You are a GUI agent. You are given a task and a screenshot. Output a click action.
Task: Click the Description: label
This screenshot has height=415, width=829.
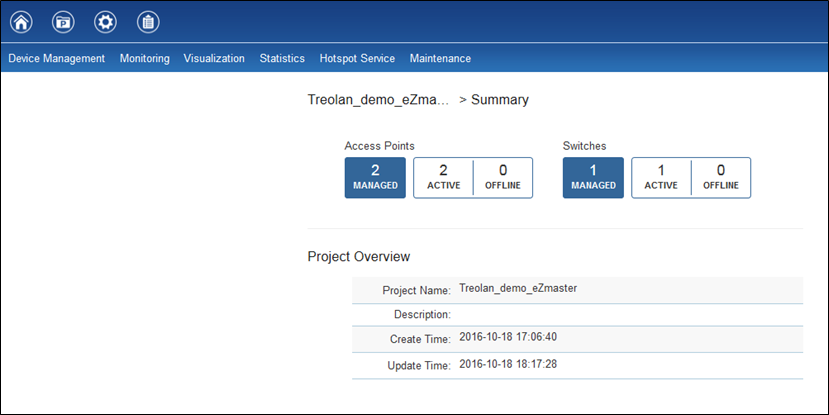[422, 315]
